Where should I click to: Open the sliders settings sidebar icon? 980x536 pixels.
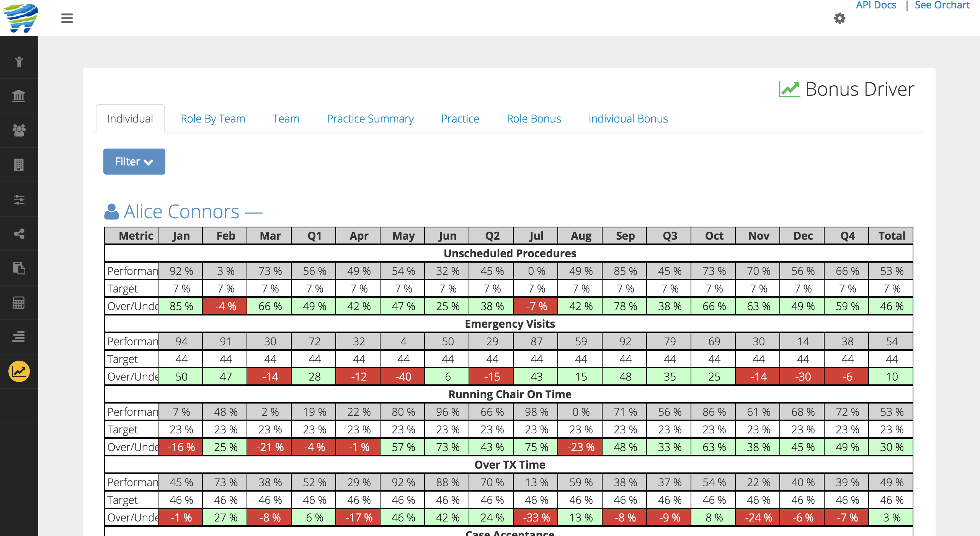(x=19, y=199)
